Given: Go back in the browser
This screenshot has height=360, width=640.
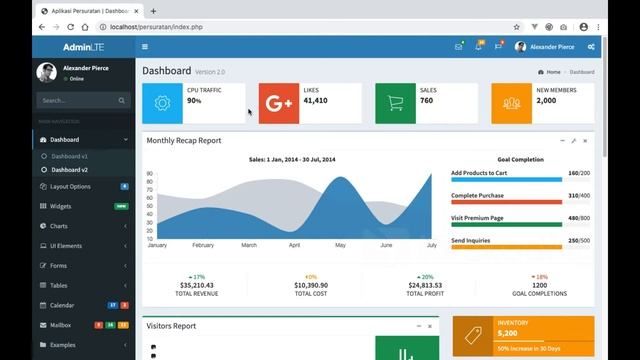Looking at the screenshot, I should pyautogui.click(x=42, y=27).
